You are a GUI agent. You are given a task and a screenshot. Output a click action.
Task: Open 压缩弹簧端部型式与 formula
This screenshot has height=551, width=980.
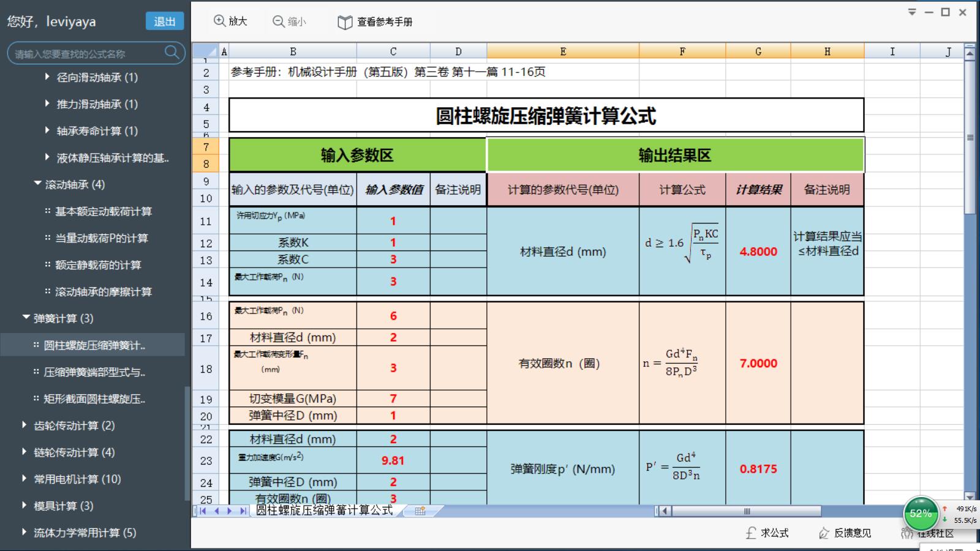[x=94, y=372]
